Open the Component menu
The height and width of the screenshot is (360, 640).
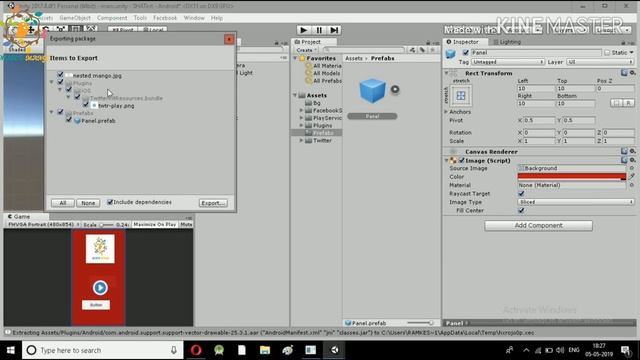112,18
